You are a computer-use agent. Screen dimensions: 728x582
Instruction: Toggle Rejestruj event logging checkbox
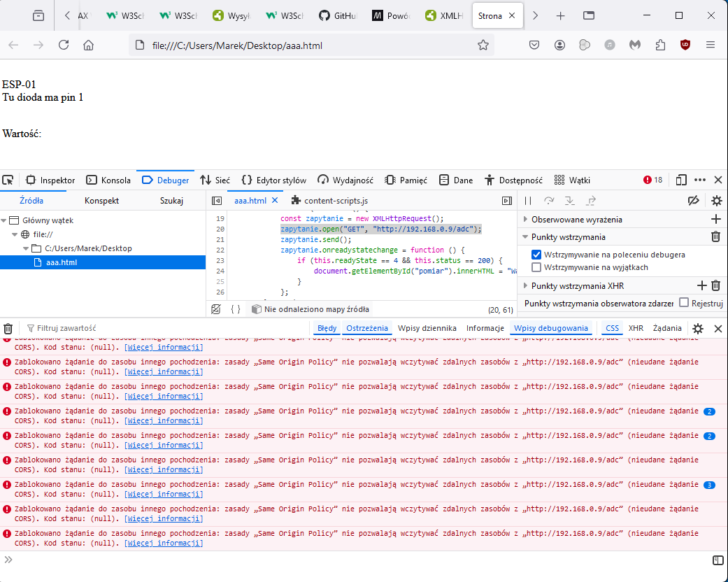(683, 302)
